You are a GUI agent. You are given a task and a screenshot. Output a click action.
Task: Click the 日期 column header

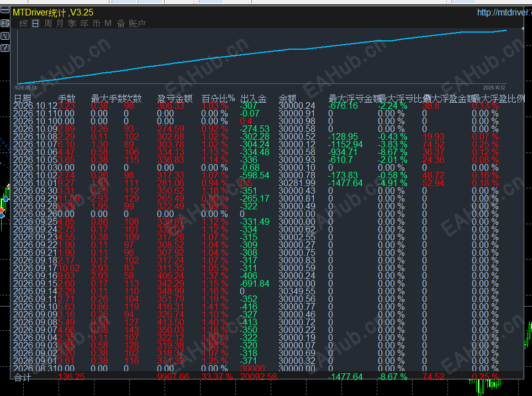pyautogui.click(x=23, y=99)
